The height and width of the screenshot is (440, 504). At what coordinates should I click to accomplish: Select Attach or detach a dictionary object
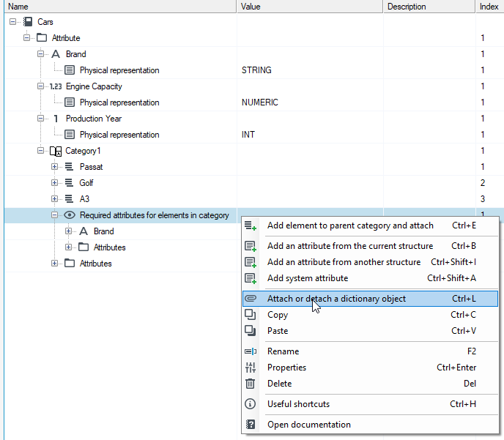pos(370,299)
